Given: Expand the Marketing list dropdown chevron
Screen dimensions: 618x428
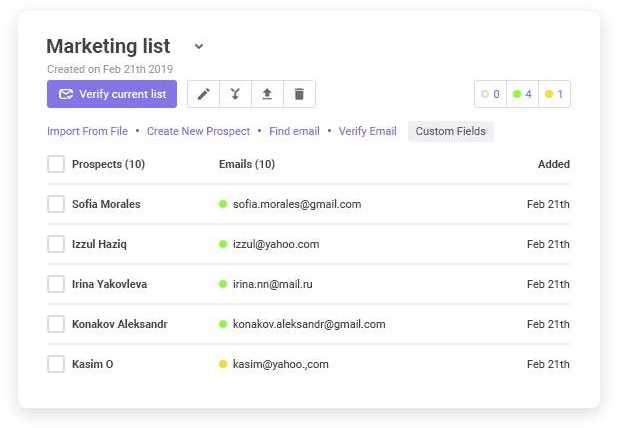Looking at the screenshot, I should coord(199,46).
